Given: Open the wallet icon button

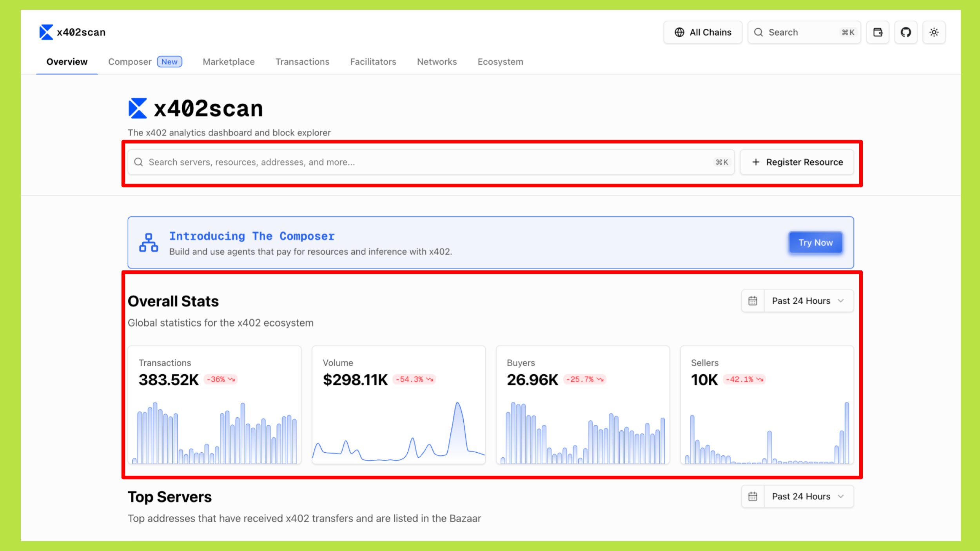Looking at the screenshot, I should [878, 32].
